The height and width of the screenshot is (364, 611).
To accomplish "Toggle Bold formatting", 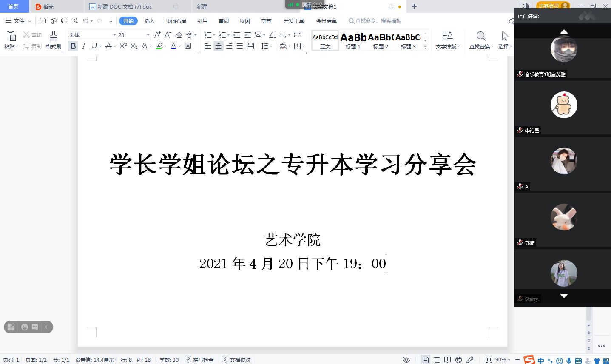I will [x=73, y=46].
